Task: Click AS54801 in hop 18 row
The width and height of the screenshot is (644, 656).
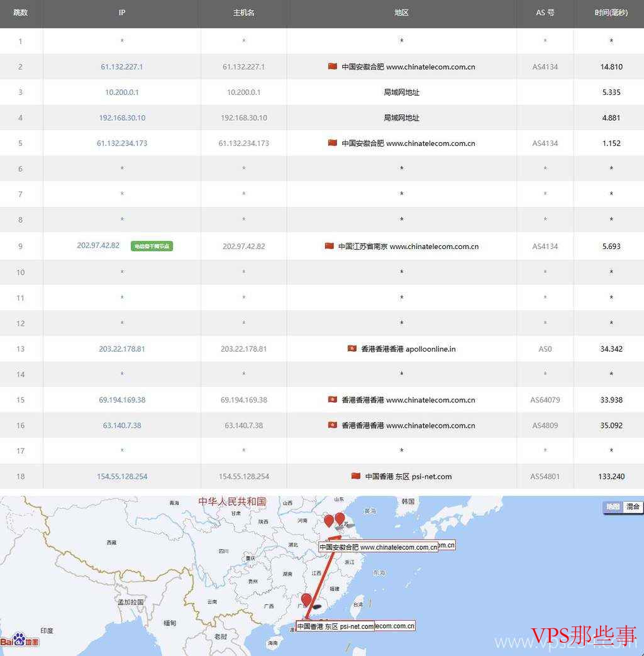Action: click(x=545, y=477)
